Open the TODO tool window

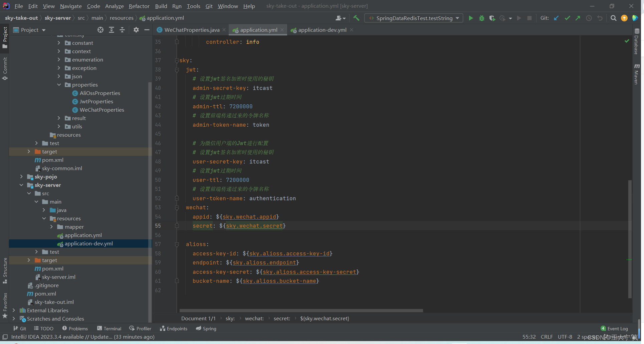pos(44,329)
